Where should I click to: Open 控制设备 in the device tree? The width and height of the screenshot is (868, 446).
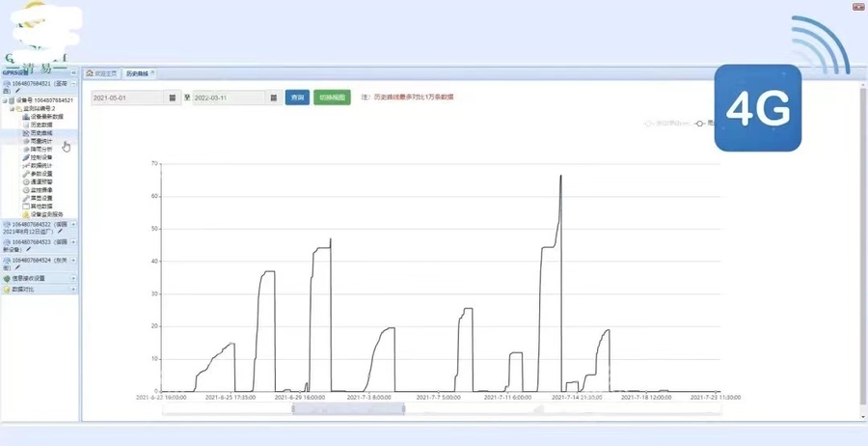[x=41, y=157]
